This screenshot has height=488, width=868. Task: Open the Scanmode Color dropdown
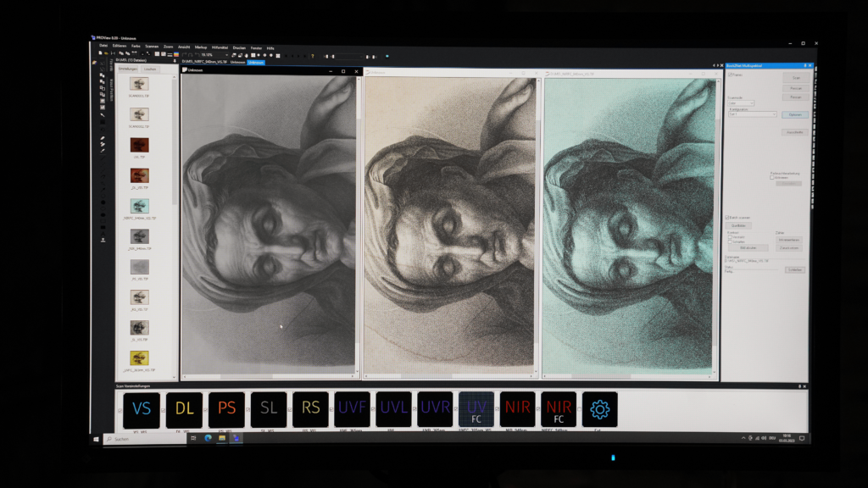[741, 103]
